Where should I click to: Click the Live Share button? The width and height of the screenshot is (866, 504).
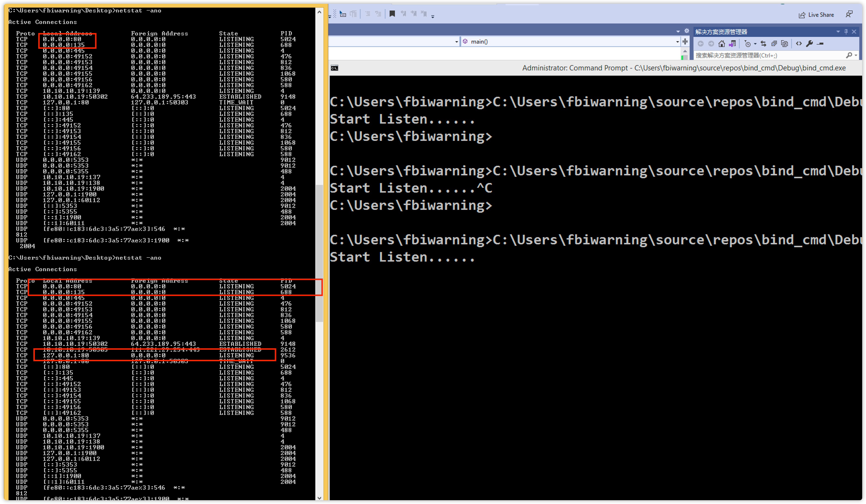pyautogui.click(x=816, y=15)
